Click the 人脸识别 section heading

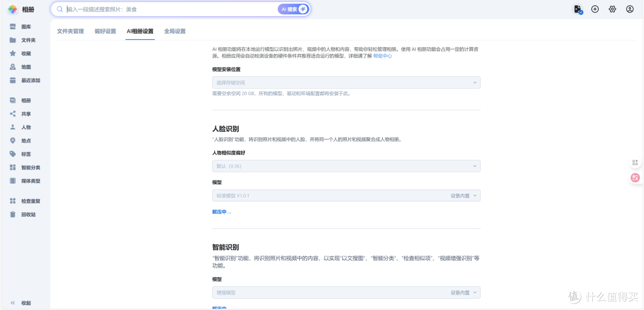tap(225, 130)
